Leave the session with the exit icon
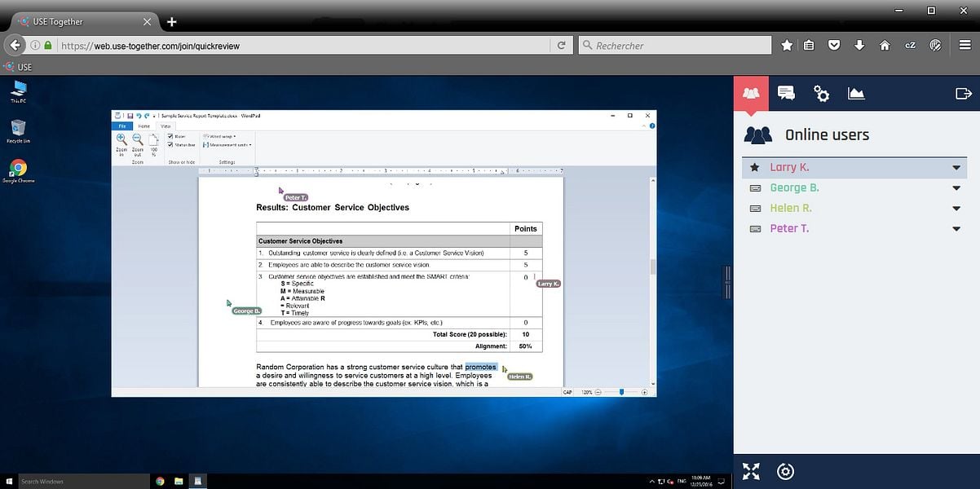980x489 pixels. (963, 93)
